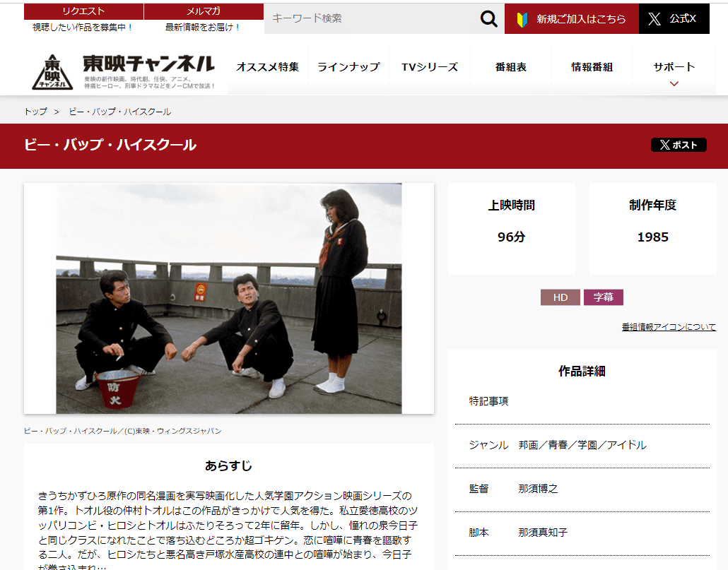This screenshot has width=728, height=570.
Task: Click ビー・バップ・ハイスクール breadcrumb text
Action: [119, 112]
